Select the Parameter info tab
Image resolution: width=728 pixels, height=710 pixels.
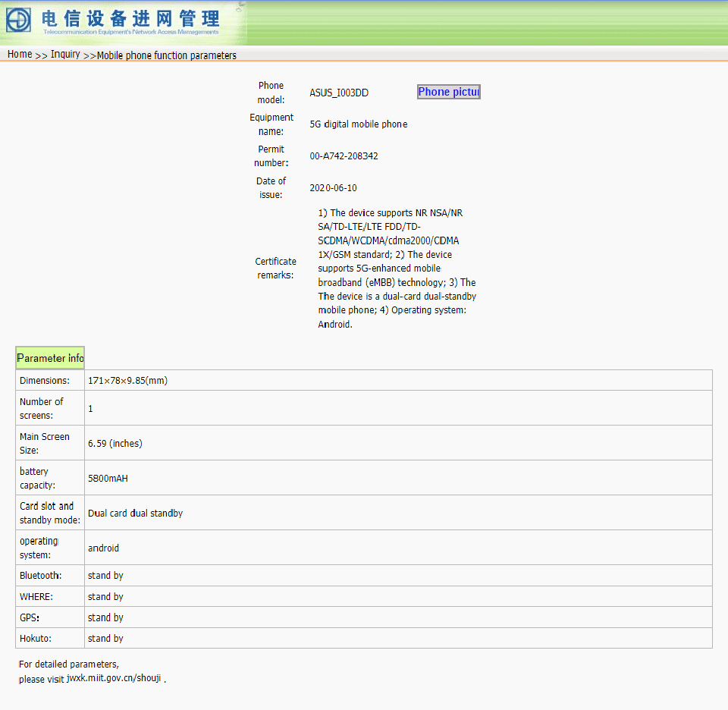[50, 358]
